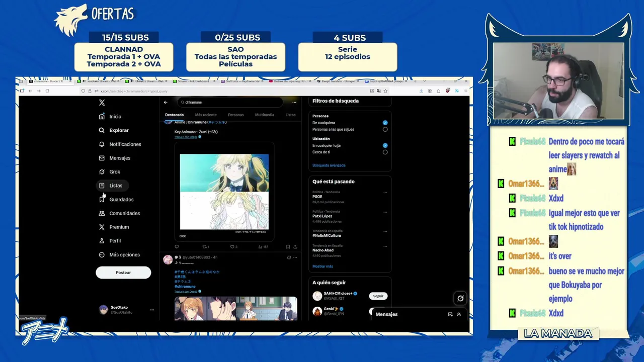Go back in browser history
This screenshot has width=644, height=362.
(x=30, y=91)
